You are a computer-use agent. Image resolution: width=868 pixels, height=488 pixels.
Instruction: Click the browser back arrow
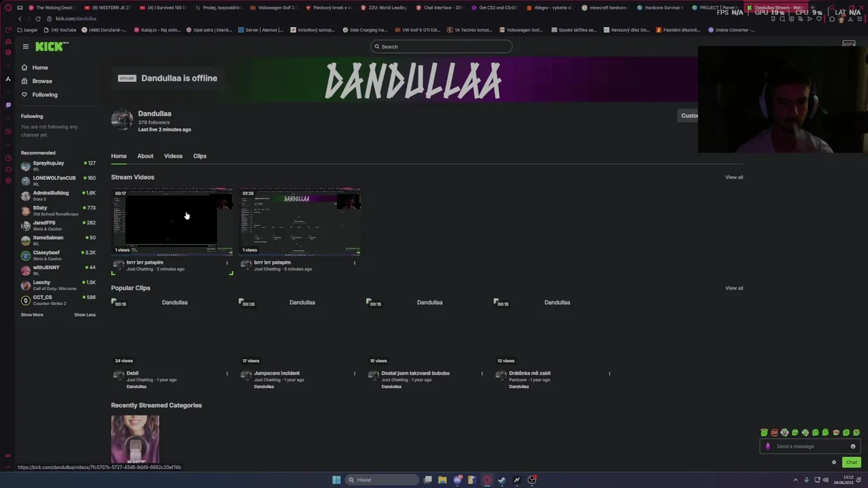click(20, 19)
